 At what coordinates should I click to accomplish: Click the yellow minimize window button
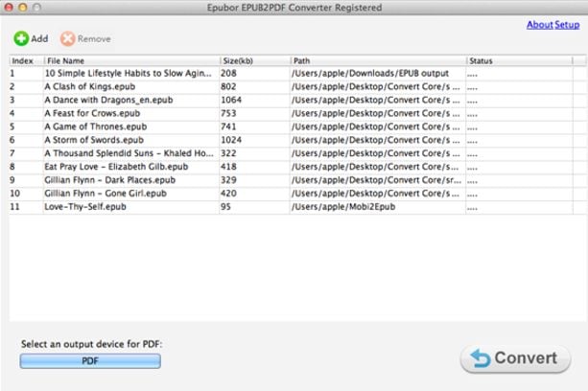[x=22, y=7]
